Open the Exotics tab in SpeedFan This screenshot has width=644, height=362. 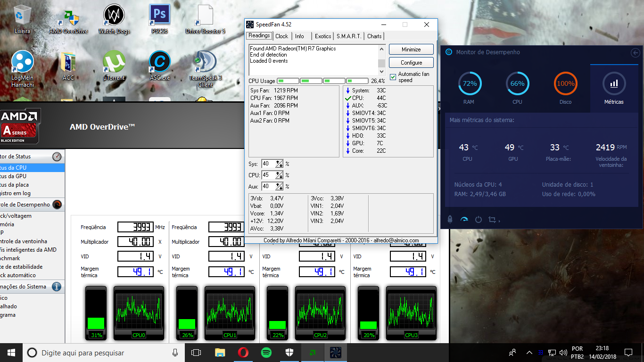pos(323,36)
